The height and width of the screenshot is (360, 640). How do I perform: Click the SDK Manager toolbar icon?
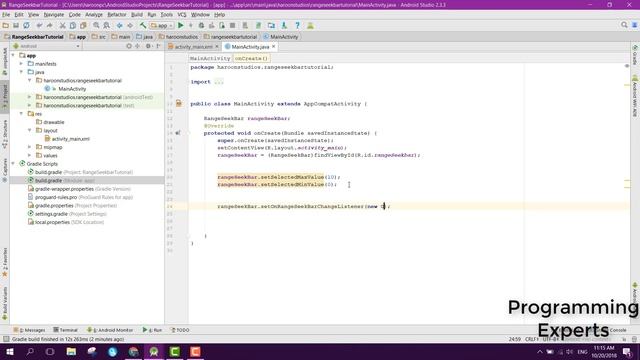point(284,25)
